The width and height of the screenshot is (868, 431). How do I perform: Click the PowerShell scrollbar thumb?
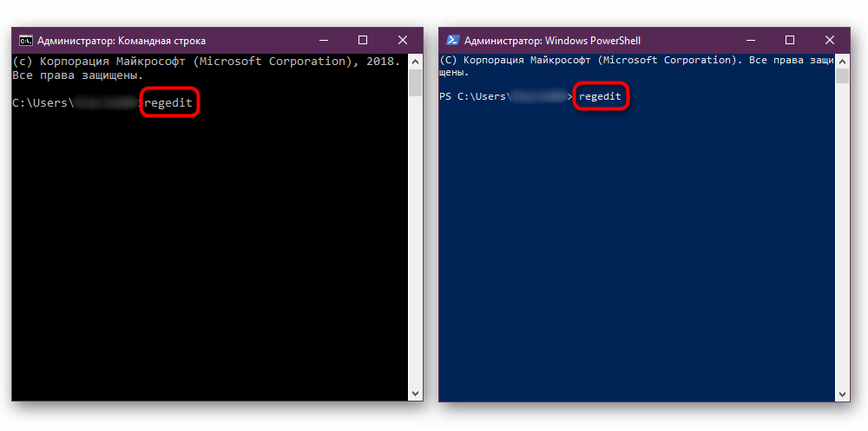(x=842, y=76)
